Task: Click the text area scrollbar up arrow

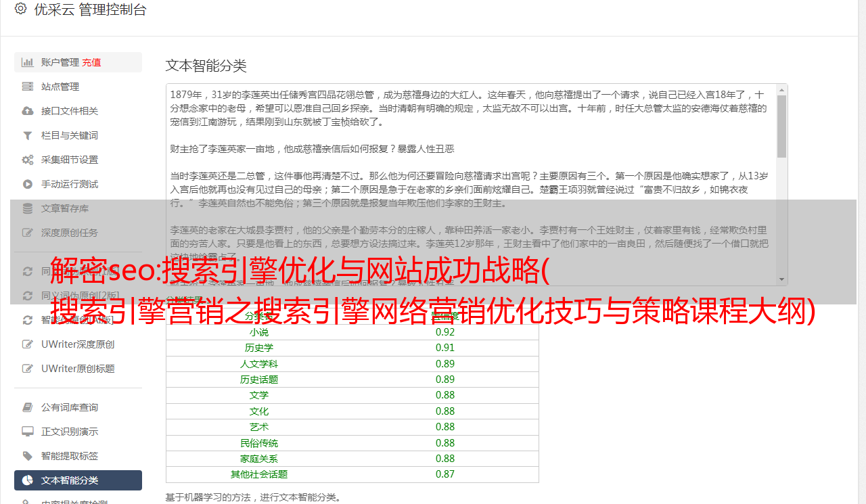Action: point(782,89)
